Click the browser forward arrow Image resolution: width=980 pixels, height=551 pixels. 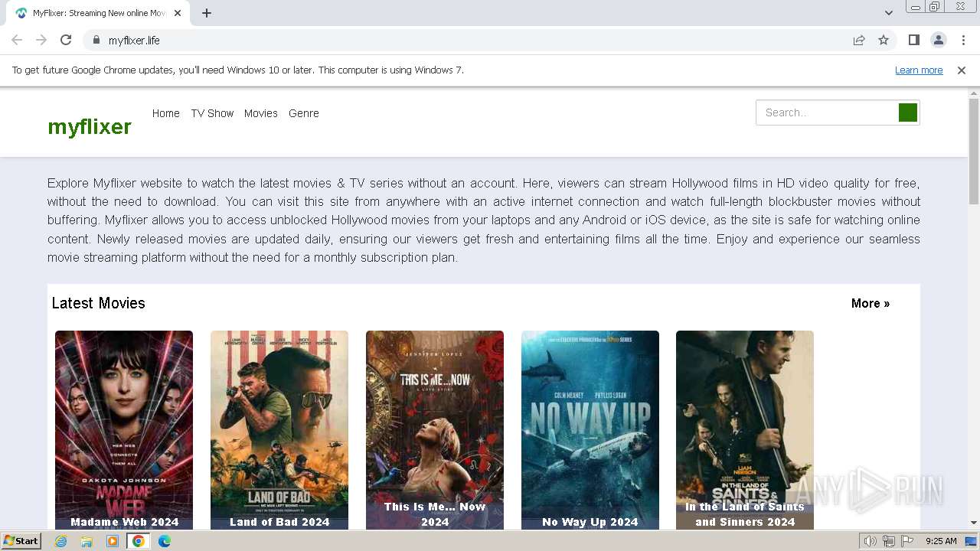coord(41,40)
